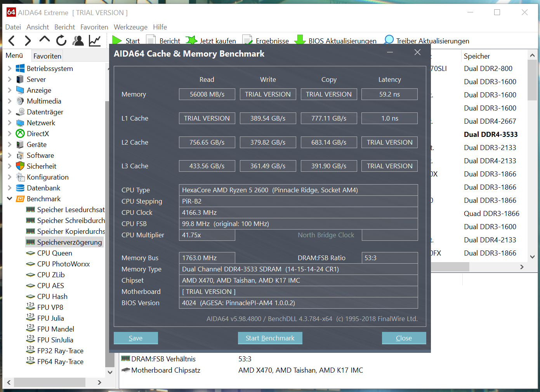Image resolution: width=540 pixels, height=392 pixels.
Task: Expand the Netzwerk tree node
Action: tap(10, 123)
